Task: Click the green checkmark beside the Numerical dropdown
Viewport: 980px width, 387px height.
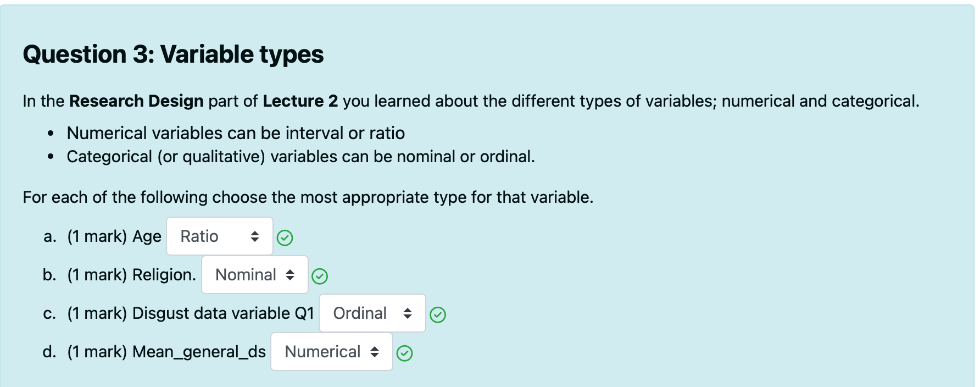Action: pos(405,353)
